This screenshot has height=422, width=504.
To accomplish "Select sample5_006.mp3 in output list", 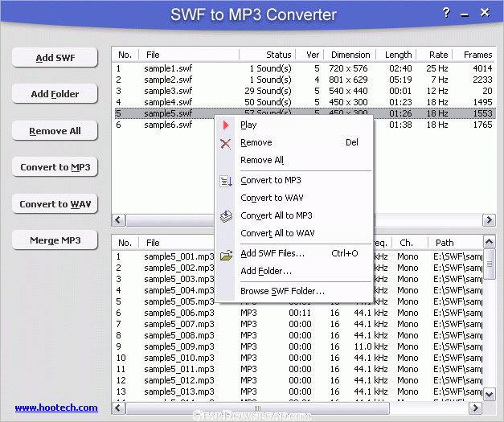I will pyautogui.click(x=179, y=313).
